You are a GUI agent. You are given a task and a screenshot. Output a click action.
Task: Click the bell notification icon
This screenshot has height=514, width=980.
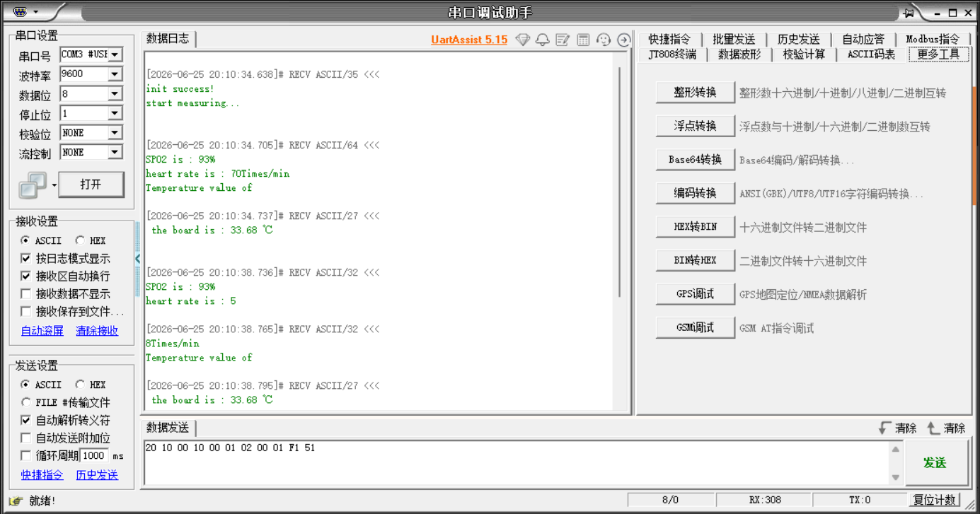pyautogui.click(x=543, y=40)
